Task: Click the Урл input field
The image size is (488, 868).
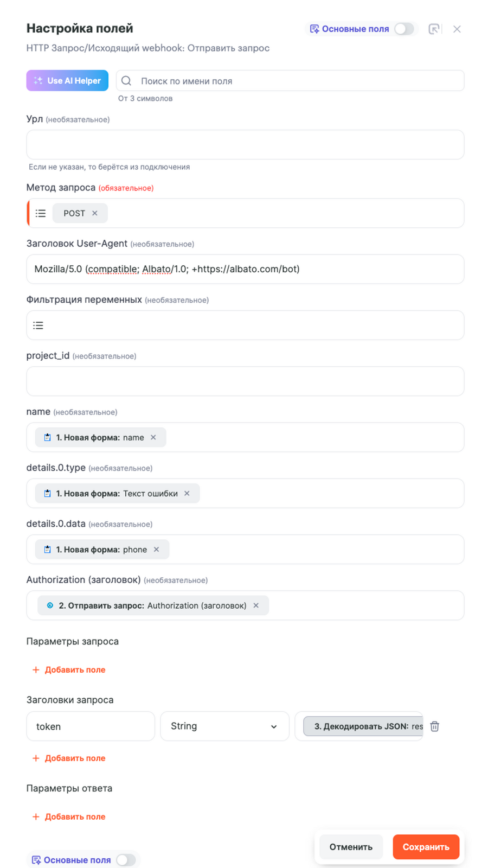Action: [245, 145]
